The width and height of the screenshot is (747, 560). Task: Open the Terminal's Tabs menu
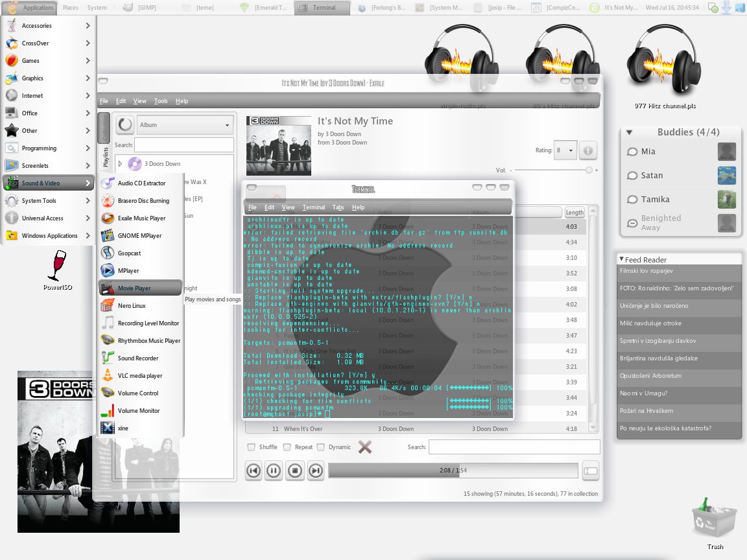tap(338, 207)
